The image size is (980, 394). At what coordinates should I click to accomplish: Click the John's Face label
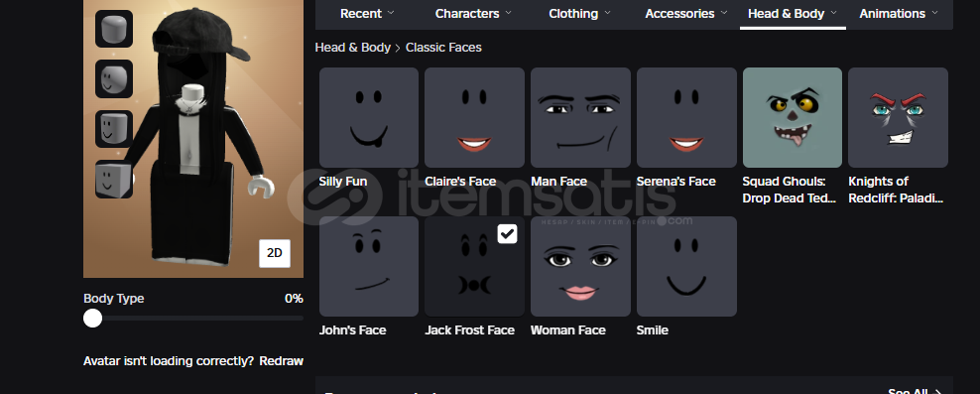coord(352,330)
